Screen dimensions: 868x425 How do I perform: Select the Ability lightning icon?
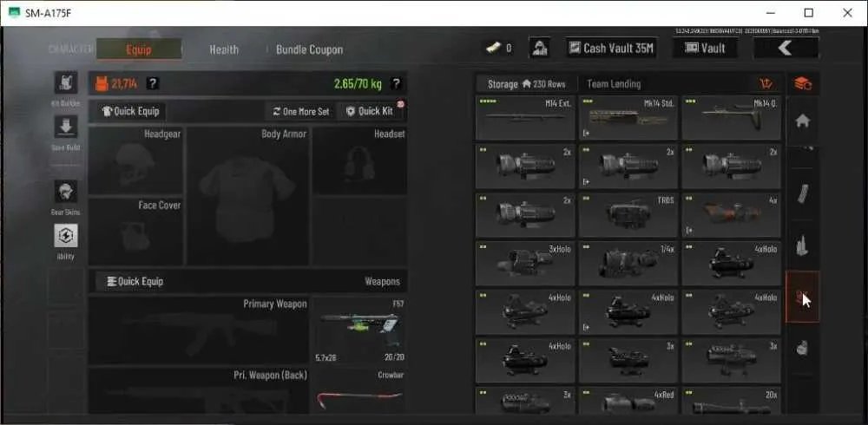(66, 236)
